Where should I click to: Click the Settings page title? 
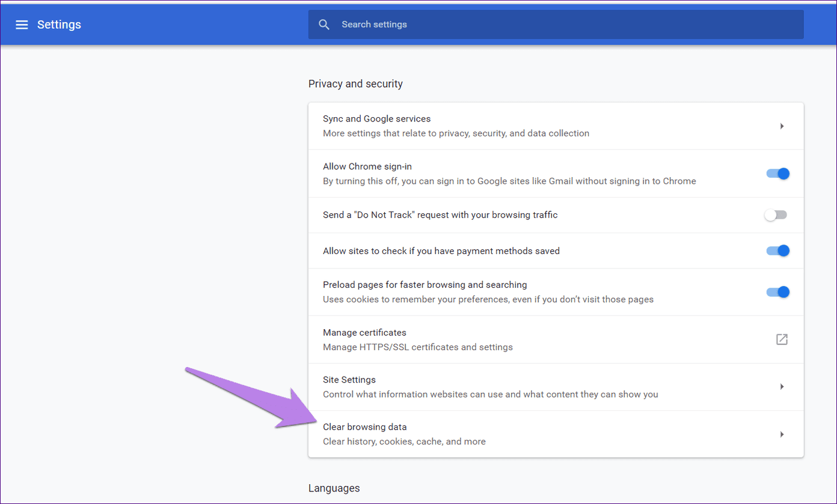(59, 25)
